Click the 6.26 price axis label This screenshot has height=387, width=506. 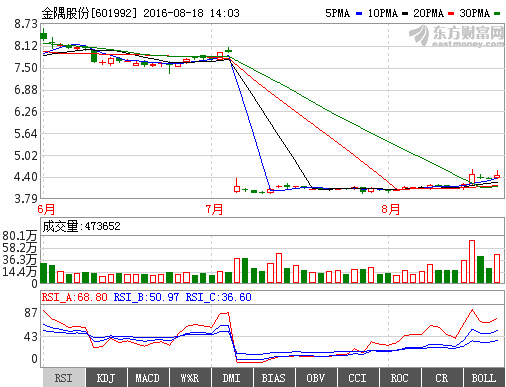click(x=26, y=112)
